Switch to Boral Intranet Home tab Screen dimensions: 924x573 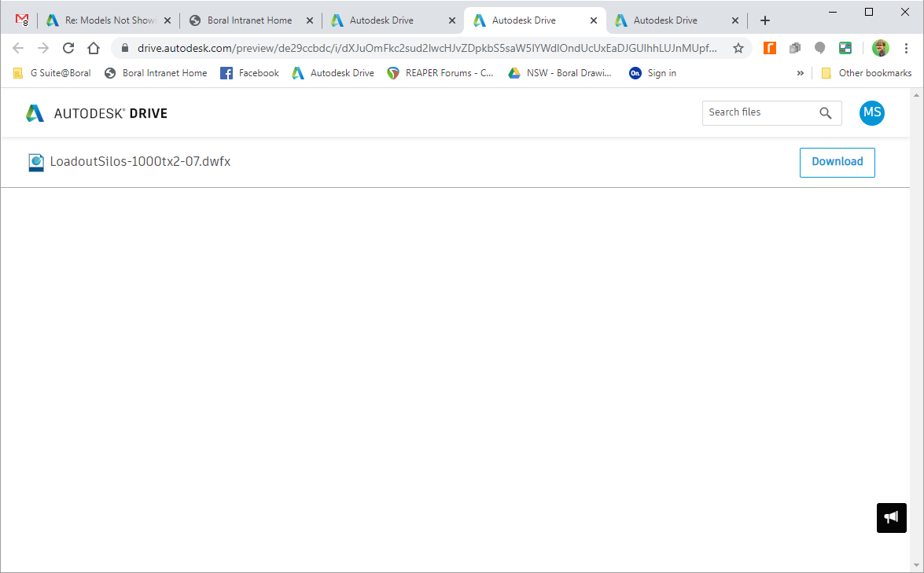click(249, 20)
